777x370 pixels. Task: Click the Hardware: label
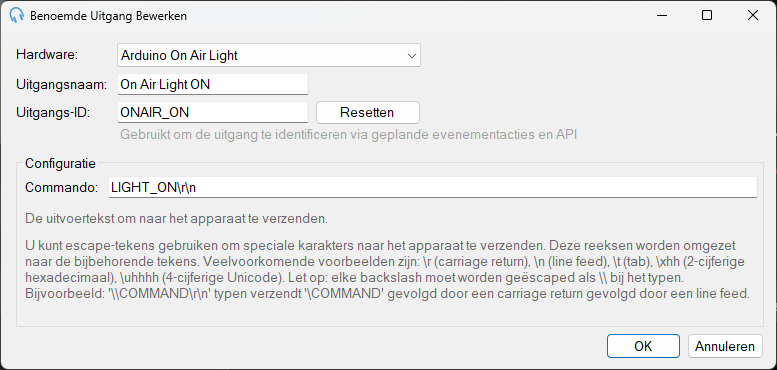pyautogui.click(x=48, y=55)
